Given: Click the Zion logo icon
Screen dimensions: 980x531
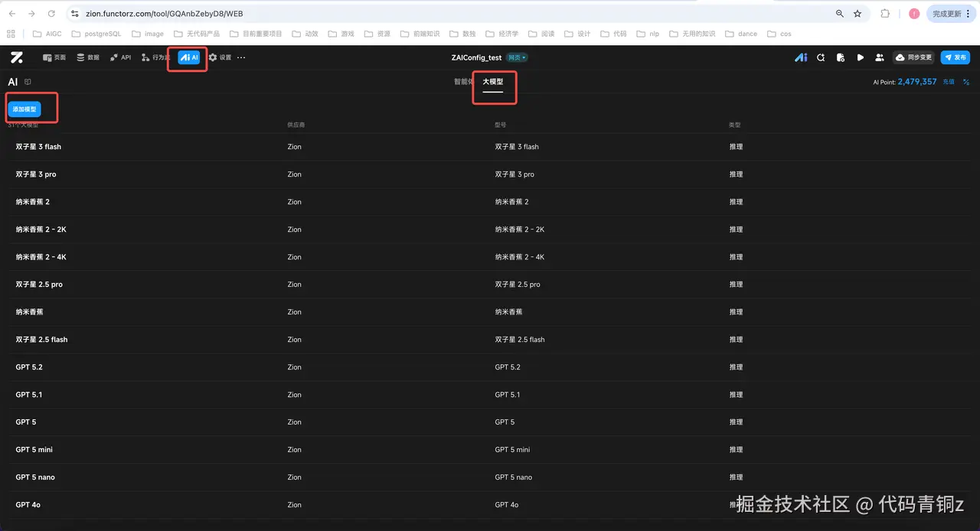Looking at the screenshot, I should [16, 57].
